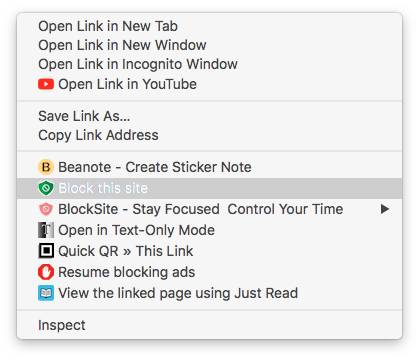The width and height of the screenshot is (419, 360).
Task: Select Open Link in Incognito Window
Action: pyautogui.click(x=209, y=64)
